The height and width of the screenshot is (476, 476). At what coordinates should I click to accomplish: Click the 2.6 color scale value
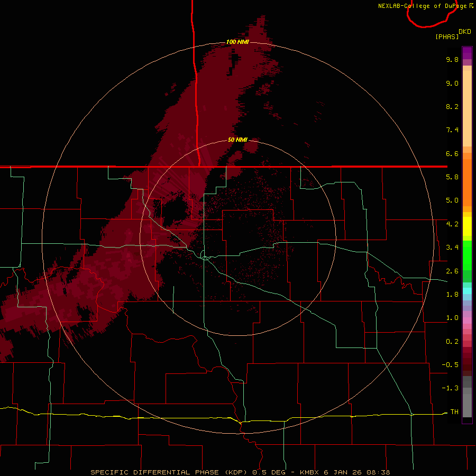click(452, 271)
